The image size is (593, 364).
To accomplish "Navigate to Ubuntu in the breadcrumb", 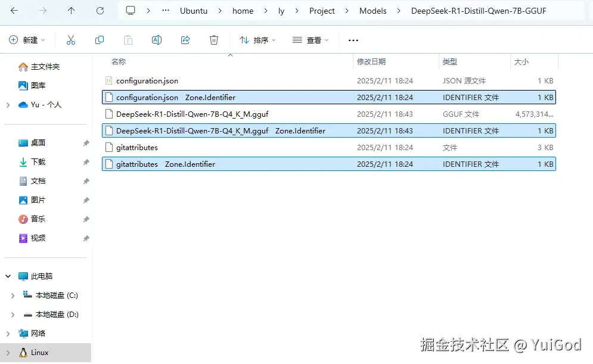I will click(x=194, y=11).
